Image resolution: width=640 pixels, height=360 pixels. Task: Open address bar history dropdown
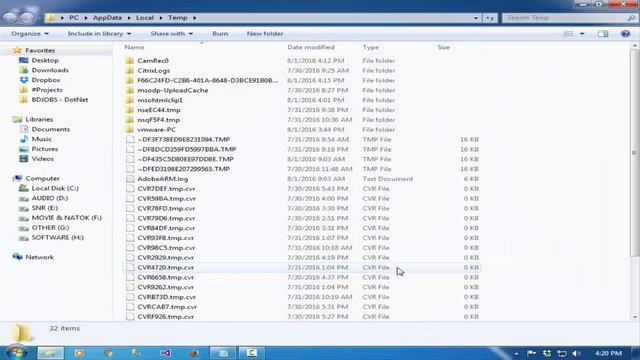pos(476,18)
